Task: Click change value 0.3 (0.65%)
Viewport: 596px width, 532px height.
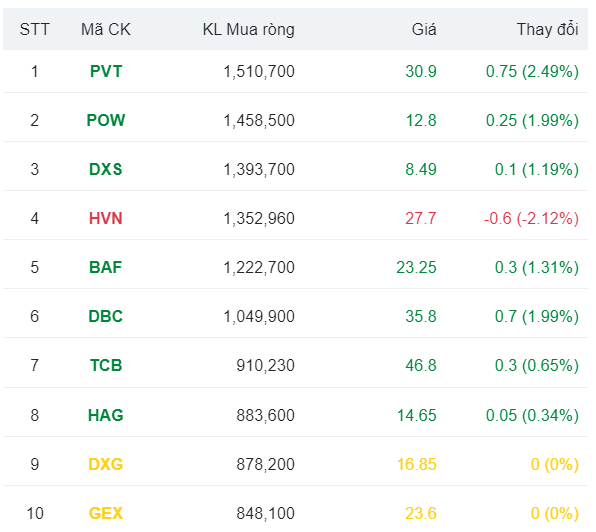Action: point(537,366)
